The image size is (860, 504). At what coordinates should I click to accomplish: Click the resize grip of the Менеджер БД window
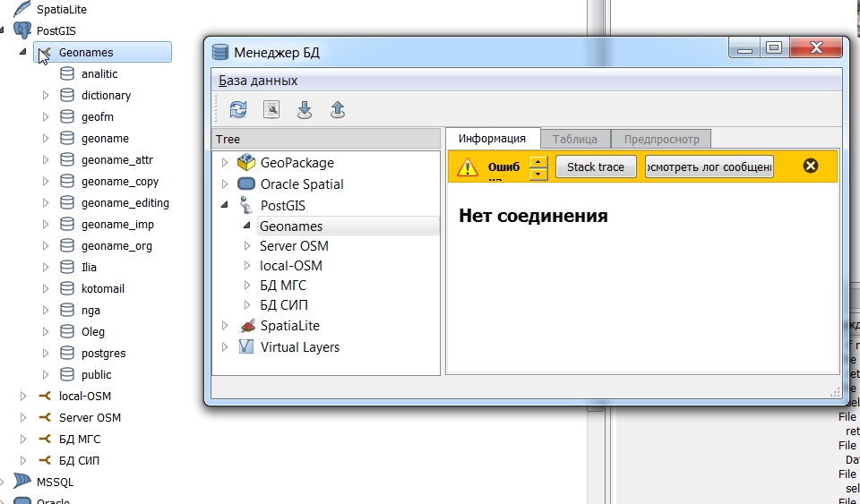coord(835,391)
